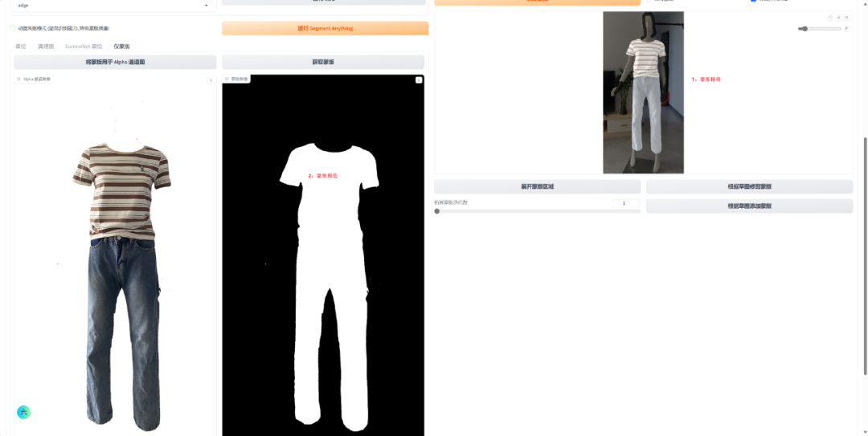The image size is (868, 436).
Task: Click 运行 Segment Anything button
Action: [x=325, y=28]
